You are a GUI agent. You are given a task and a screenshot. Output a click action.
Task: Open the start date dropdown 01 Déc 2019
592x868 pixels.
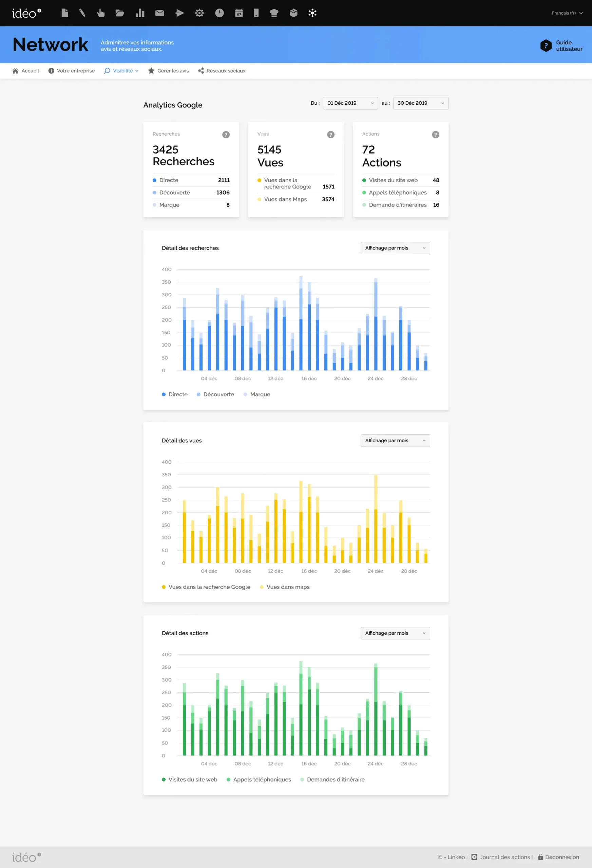tap(350, 103)
